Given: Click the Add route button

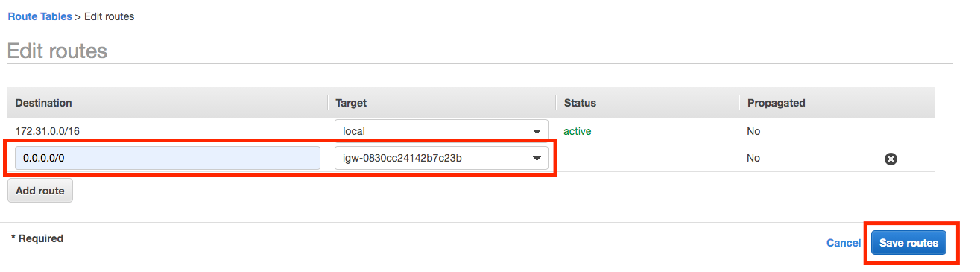Looking at the screenshot, I should [x=40, y=191].
